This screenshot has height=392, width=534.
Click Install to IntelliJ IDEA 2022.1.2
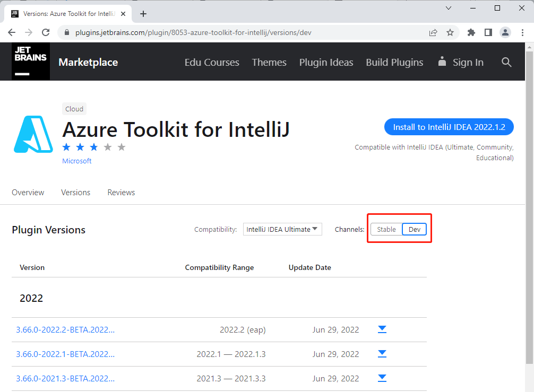point(449,127)
